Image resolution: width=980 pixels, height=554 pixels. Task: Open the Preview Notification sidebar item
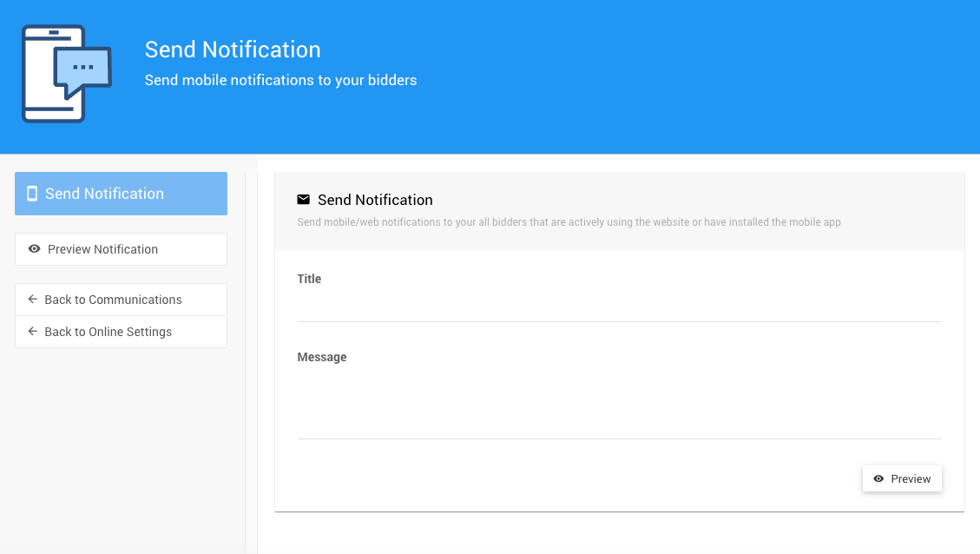coord(121,249)
